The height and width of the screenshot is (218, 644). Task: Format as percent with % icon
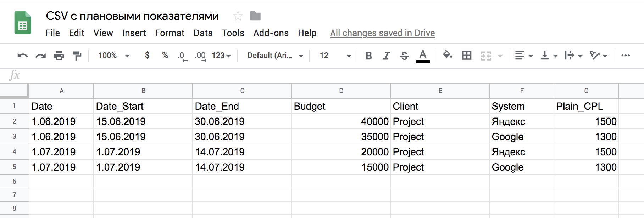click(x=165, y=55)
